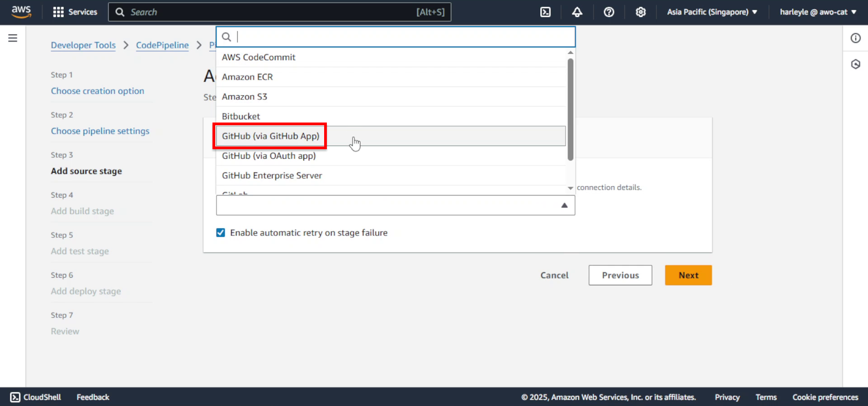
Task: Open Feedback in the footer
Action: coord(93,397)
